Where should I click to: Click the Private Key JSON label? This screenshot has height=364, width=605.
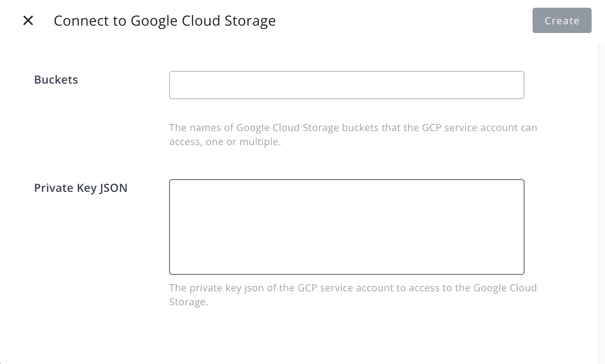coord(81,188)
